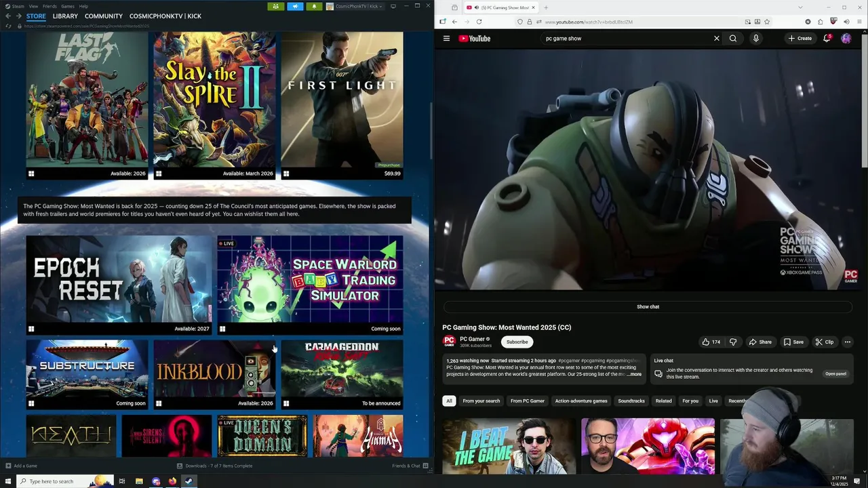
Task: Select 'Action-adventure games' filter chip
Action: coord(581,401)
